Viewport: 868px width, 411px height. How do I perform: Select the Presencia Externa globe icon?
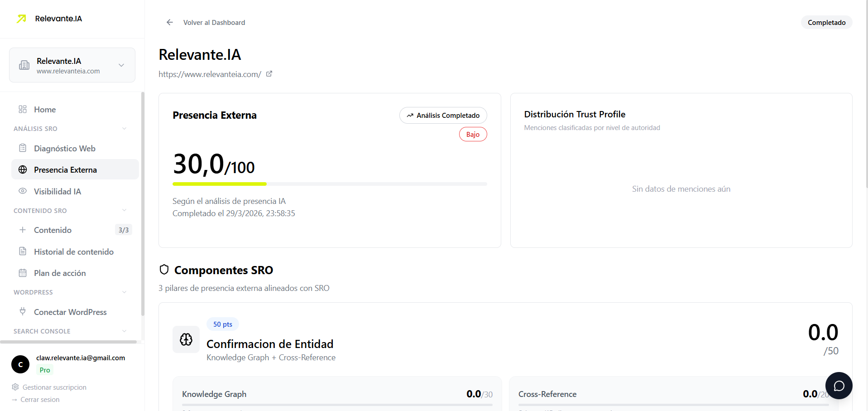23,169
